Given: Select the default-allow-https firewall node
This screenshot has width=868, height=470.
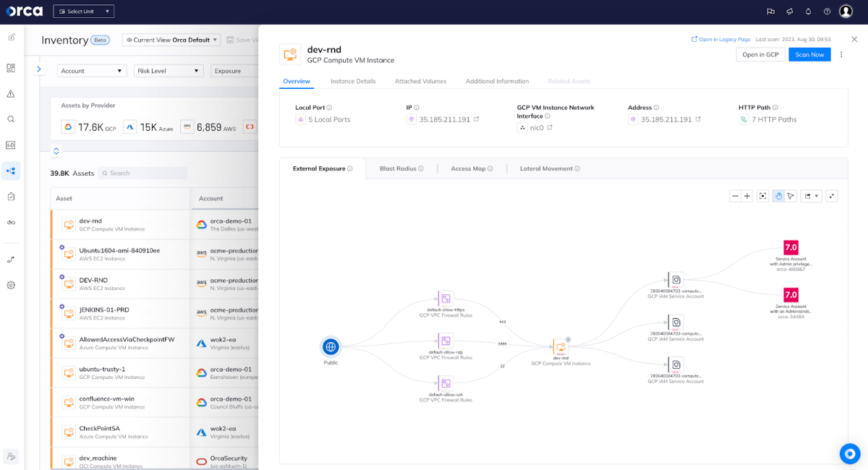Looking at the screenshot, I should [x=446, y=298].
